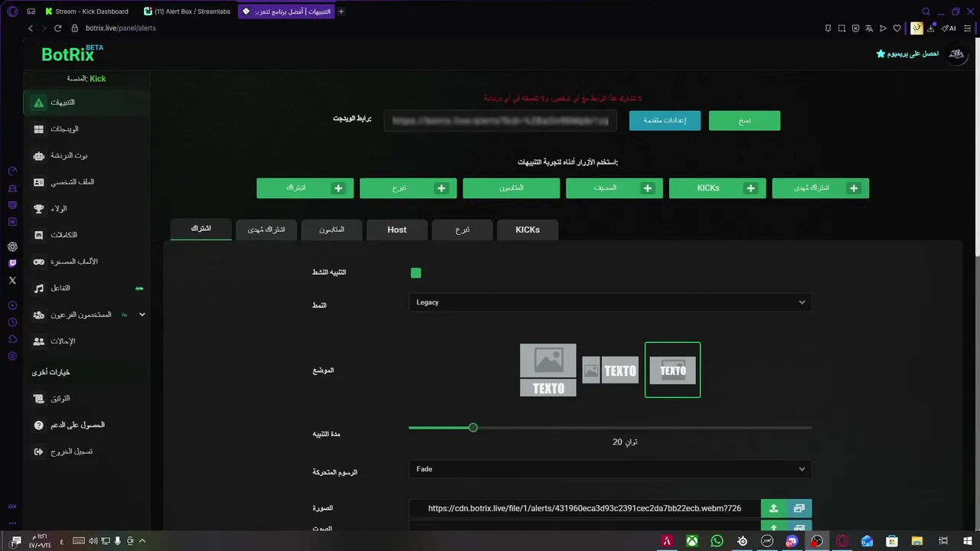Switch to the اشتراك مُهدى alert tab
980x551 pixels.
(x=266, y=230)
